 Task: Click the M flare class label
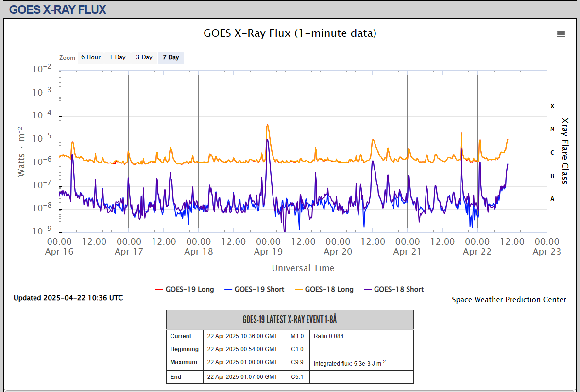click(552, 130)
